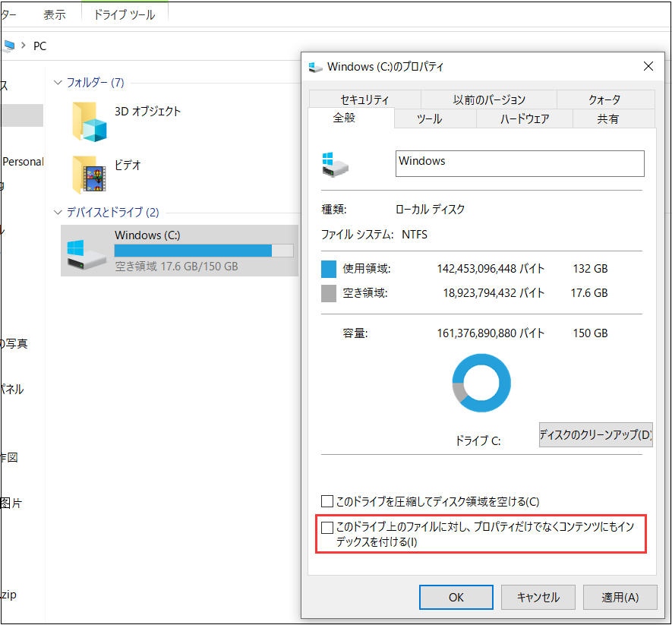
Task: Click the chevron before PC in the address bar
Action: point(23,45)
